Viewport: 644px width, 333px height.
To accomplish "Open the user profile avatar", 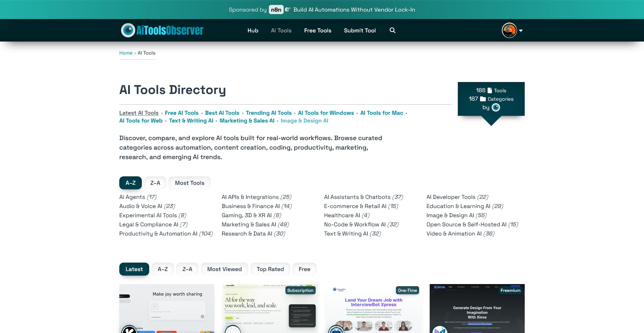I will click(x=509, y=30).
